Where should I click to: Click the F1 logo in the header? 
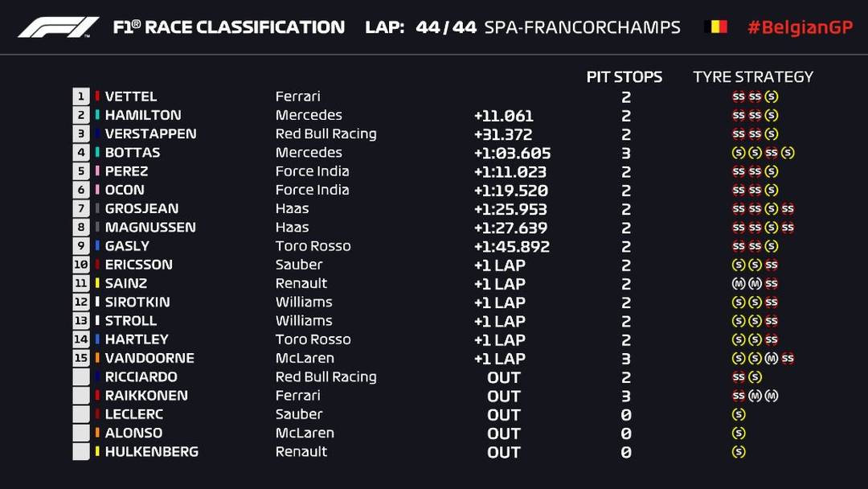point(57,27)
